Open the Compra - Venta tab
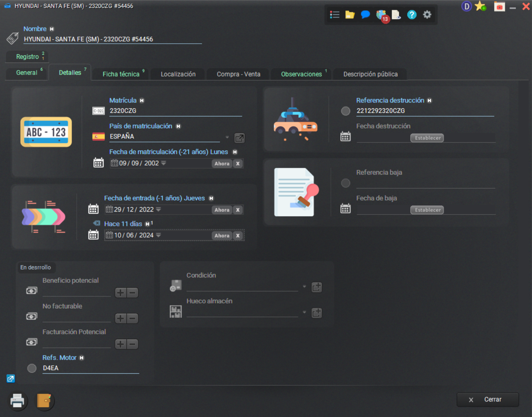The width and height of the screenshot is (532, 417). click(x=238, y=74)
